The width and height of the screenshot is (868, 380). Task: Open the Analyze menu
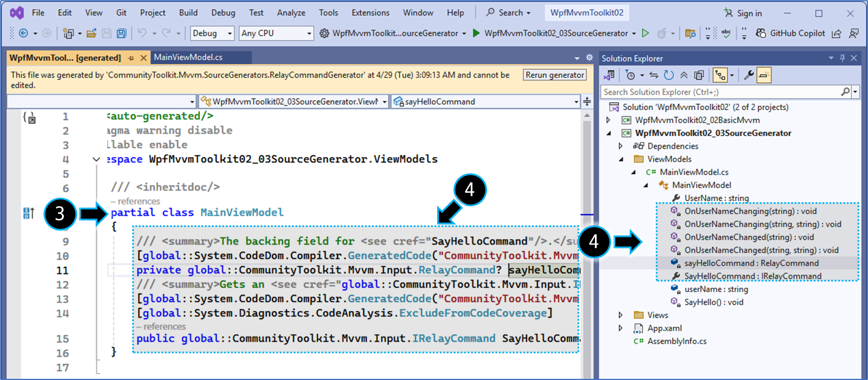[291, 12]
